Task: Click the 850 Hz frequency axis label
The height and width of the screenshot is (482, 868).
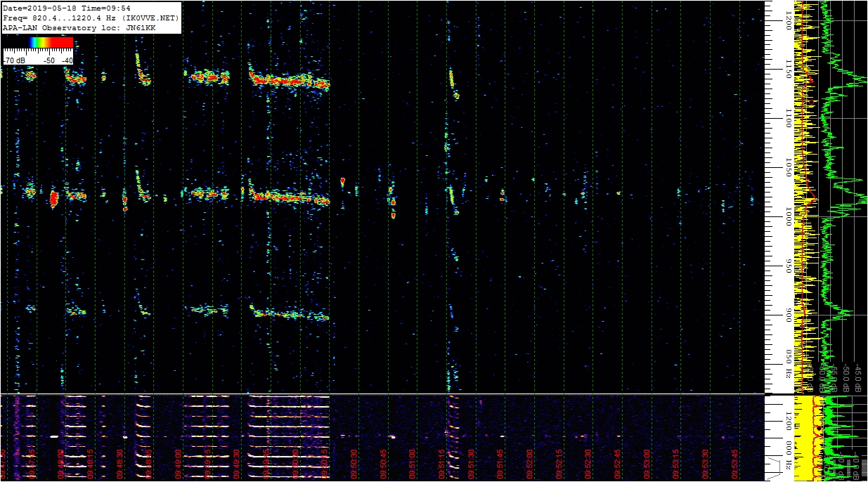Action: point(789,363)
